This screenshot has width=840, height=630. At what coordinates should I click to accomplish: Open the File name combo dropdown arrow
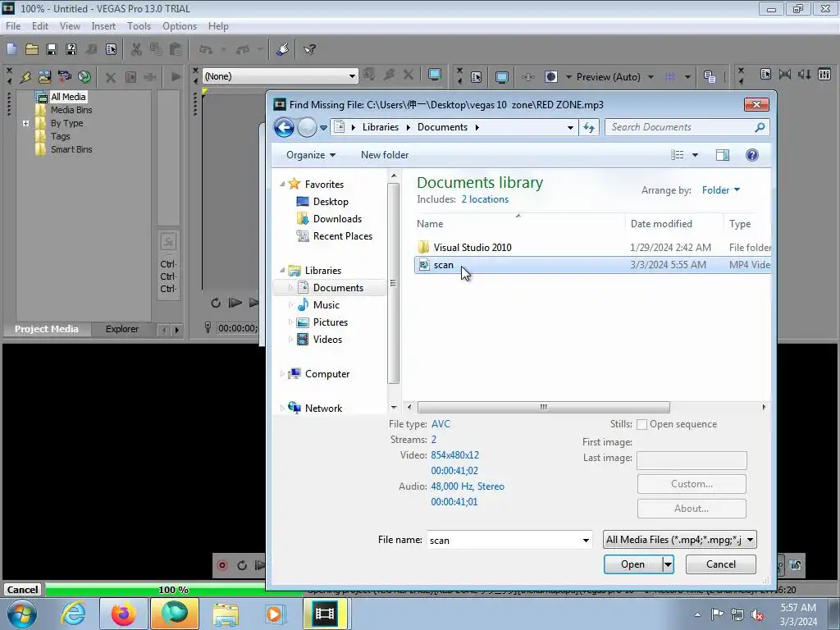point(586,540)
